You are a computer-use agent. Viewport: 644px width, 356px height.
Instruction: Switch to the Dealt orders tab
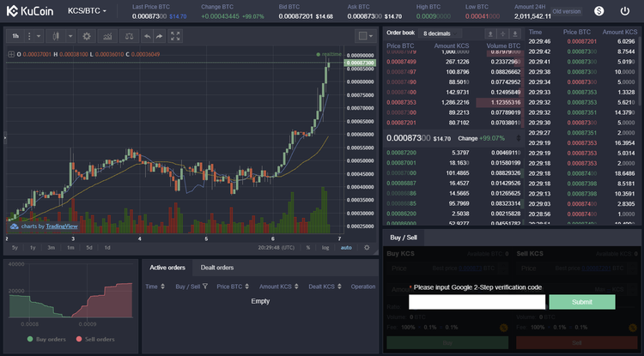(x=217, y=268)
